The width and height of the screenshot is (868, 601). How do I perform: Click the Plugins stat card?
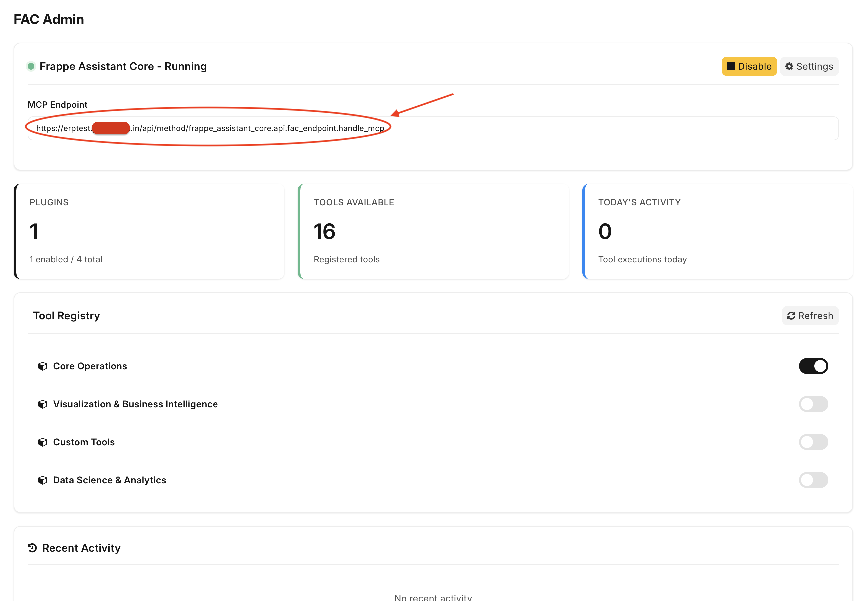(149, 231)
